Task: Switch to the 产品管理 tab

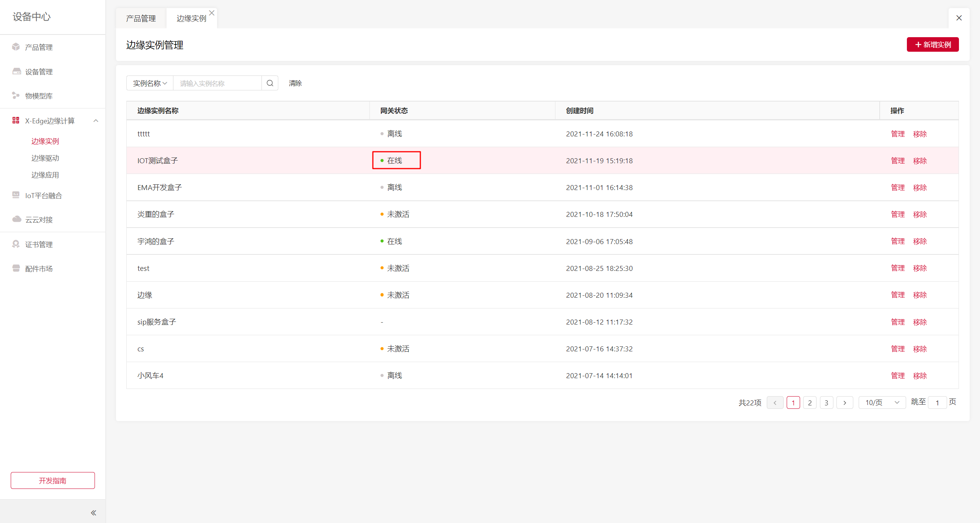Action: (x=141, y=18)
